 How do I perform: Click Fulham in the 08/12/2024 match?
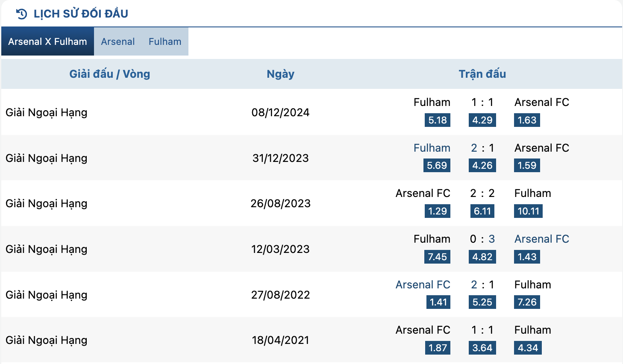[x=432, y=102]
